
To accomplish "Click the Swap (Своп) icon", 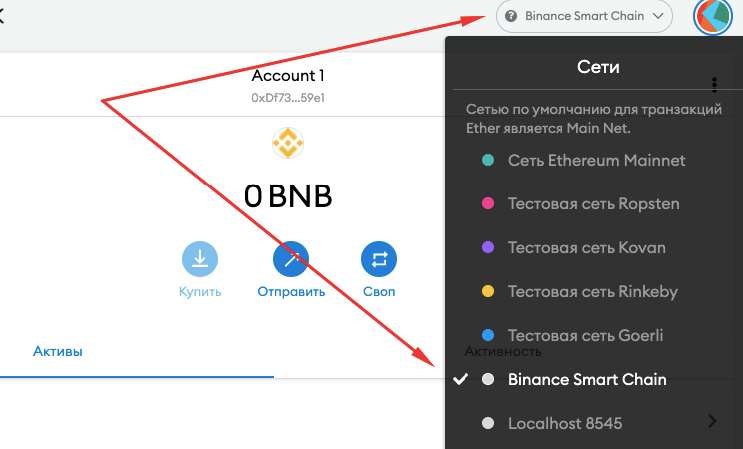I will (x=379, y=259).
